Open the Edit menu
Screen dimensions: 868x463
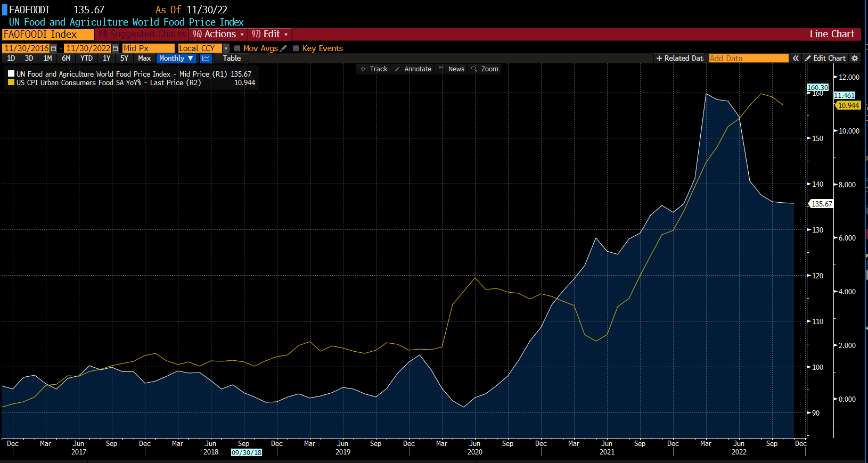(270, 34)
